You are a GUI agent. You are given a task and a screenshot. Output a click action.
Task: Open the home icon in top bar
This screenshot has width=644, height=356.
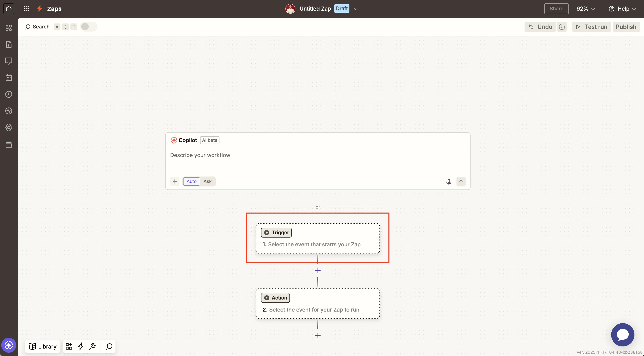(x=9, y=9)
